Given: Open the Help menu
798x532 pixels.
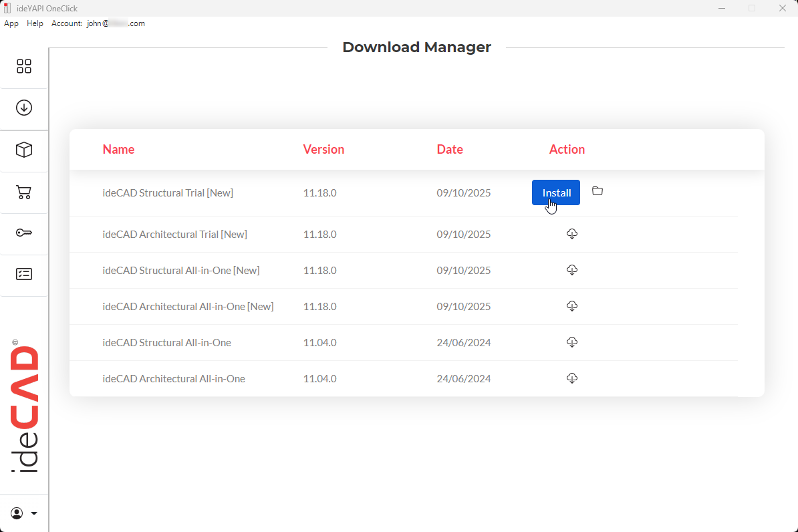Looking at the screenshot, I should [x=35, y=23].
